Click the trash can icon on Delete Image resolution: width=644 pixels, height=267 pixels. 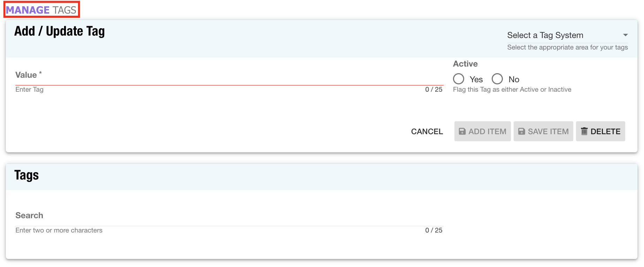coord(584,131)
